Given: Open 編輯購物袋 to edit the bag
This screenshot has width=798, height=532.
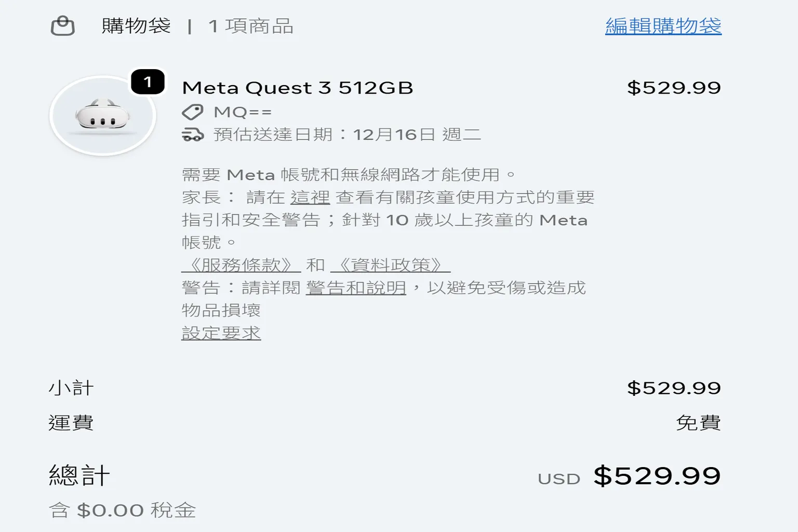Looking at the screenshot, I should 662,28.
